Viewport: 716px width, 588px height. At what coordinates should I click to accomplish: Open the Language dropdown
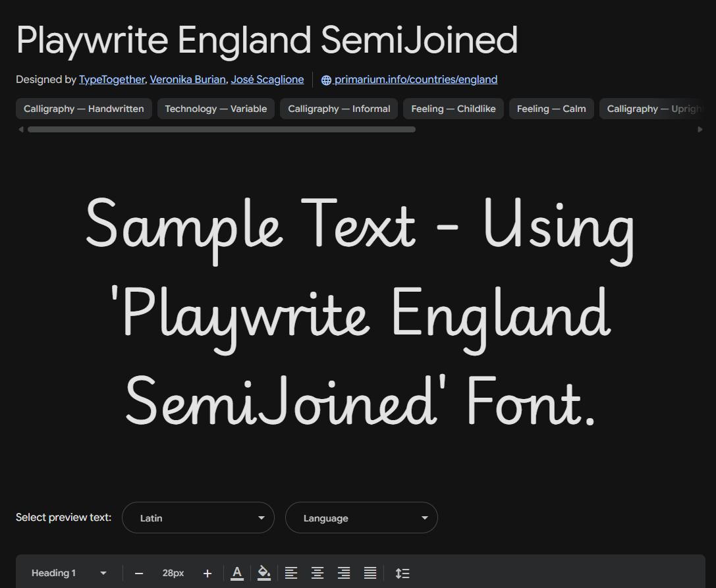tap(362, 518)
